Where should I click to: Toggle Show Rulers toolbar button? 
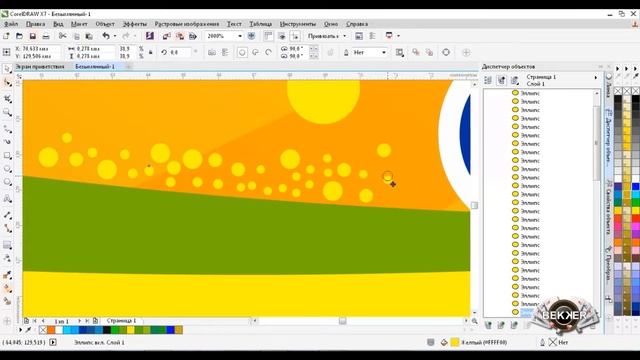point(268,36)
